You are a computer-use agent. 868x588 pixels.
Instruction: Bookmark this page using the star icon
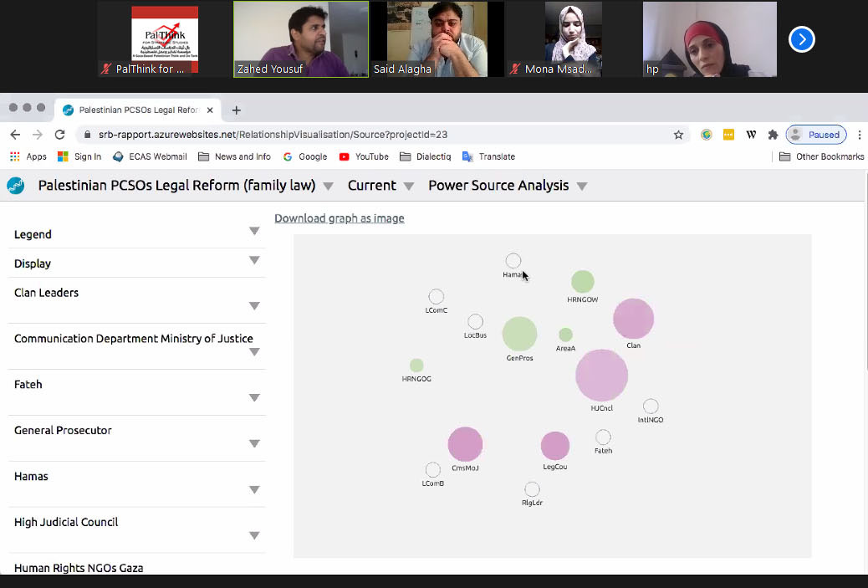point(678,135)
